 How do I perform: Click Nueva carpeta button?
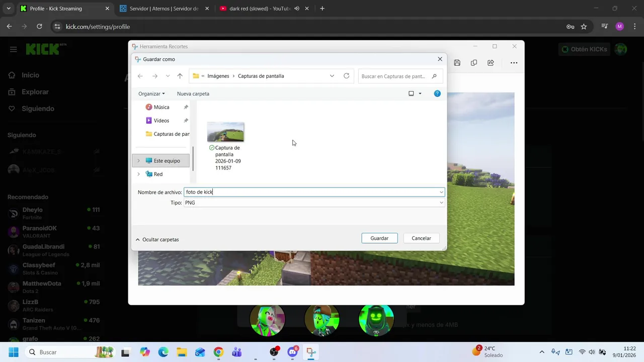193,94
